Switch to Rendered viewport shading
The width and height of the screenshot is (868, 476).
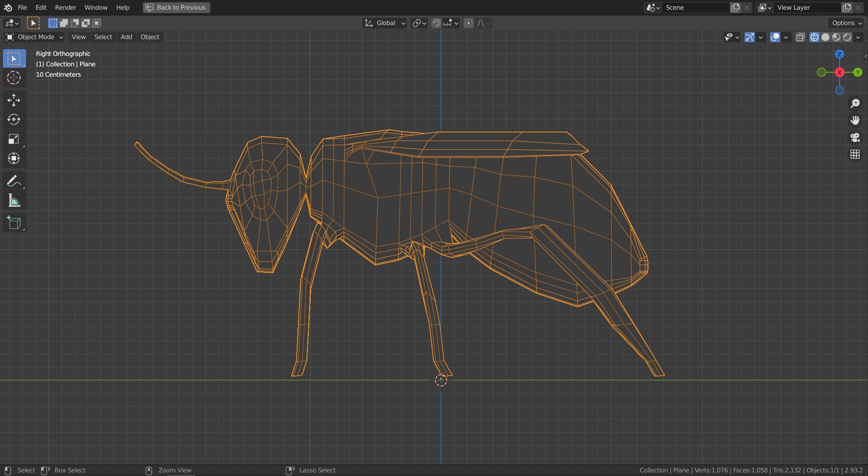point(847,37)
